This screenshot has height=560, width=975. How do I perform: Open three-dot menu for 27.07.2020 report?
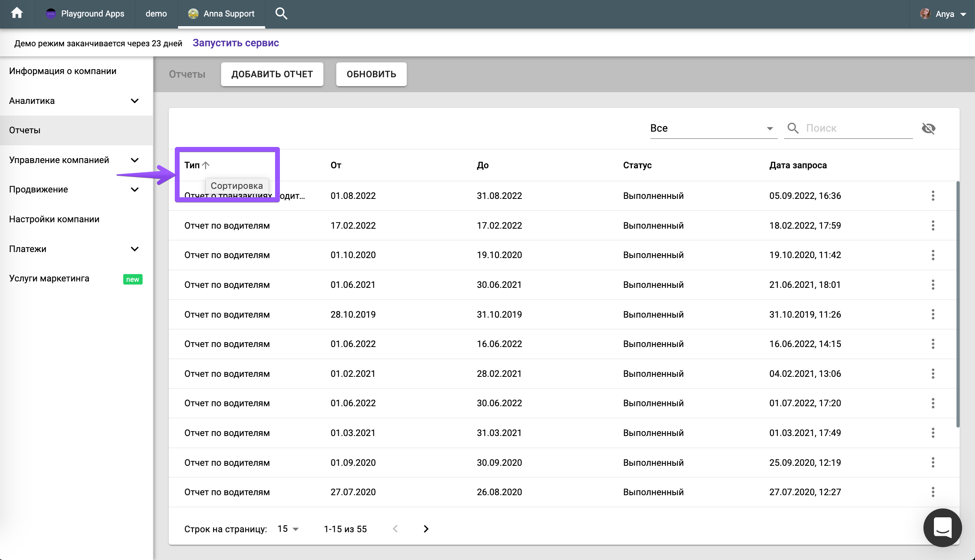coord(933,492)
